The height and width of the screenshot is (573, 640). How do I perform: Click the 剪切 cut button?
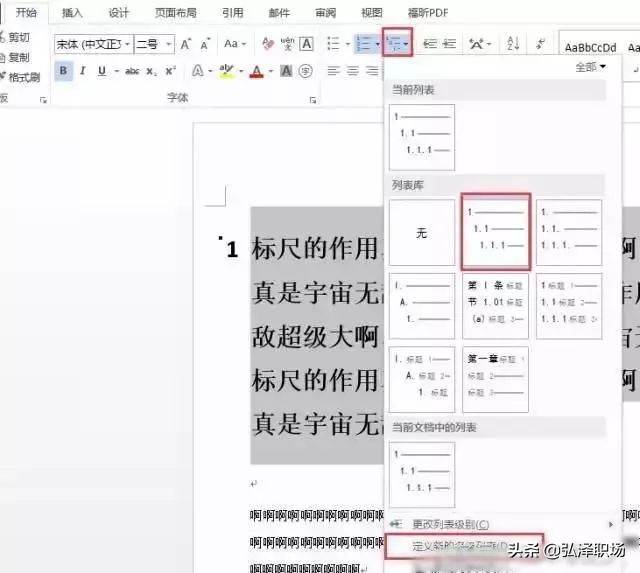coord(16,37)
